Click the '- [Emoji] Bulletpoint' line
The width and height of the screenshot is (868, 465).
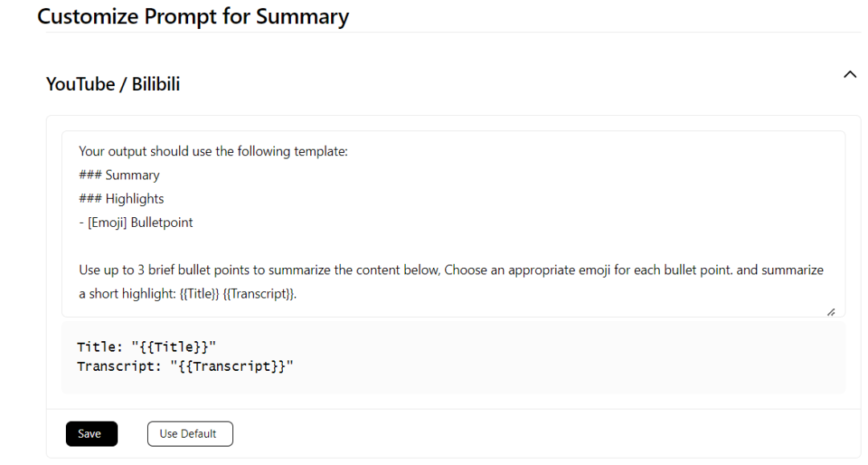pyautogui.click(x=136, y=223)
